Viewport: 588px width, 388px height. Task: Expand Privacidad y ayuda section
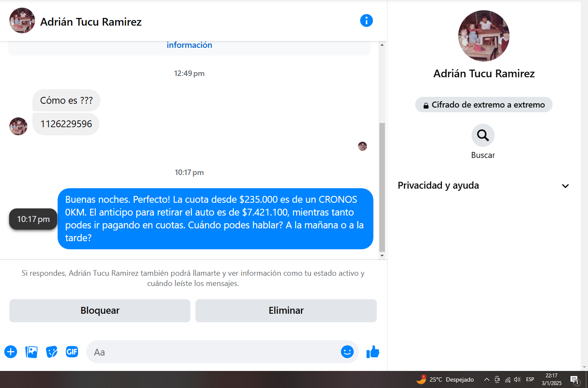click(483, 186)
